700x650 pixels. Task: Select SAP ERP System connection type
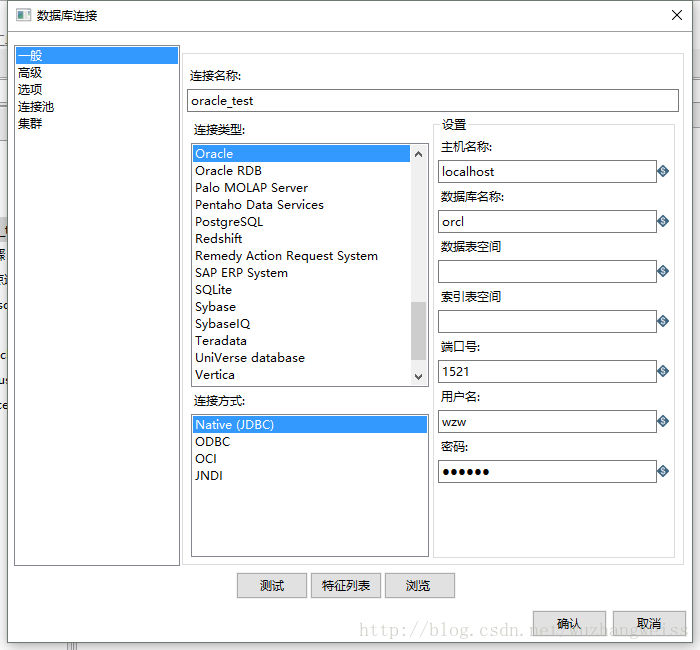coord(301,272)
